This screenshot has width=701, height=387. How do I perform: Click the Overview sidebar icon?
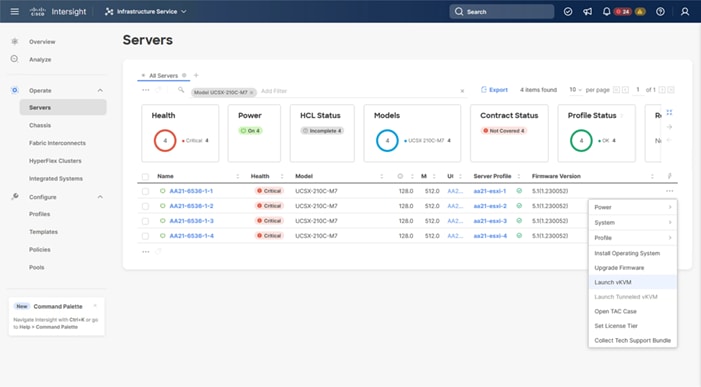coord(15,42)
